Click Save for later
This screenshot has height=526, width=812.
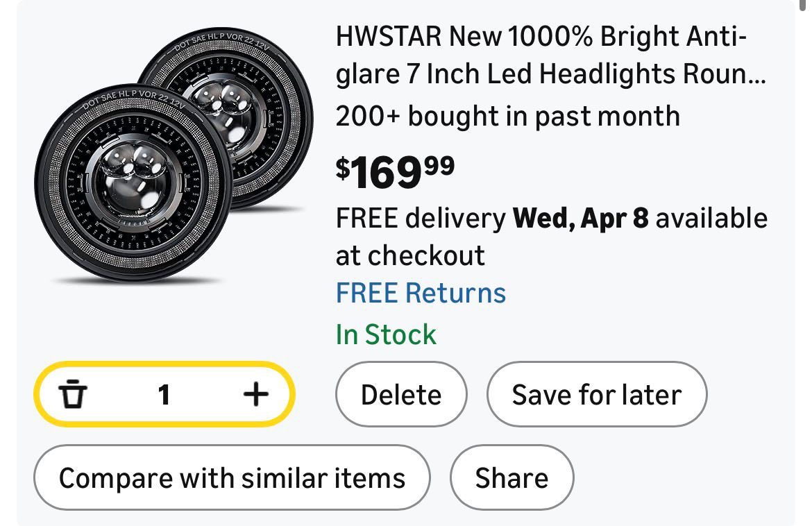coord(596,395)
